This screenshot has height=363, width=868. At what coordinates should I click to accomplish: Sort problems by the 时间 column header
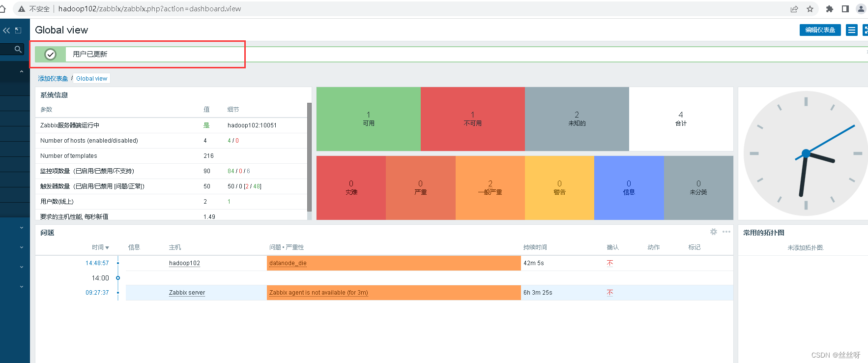pos(100,247)
